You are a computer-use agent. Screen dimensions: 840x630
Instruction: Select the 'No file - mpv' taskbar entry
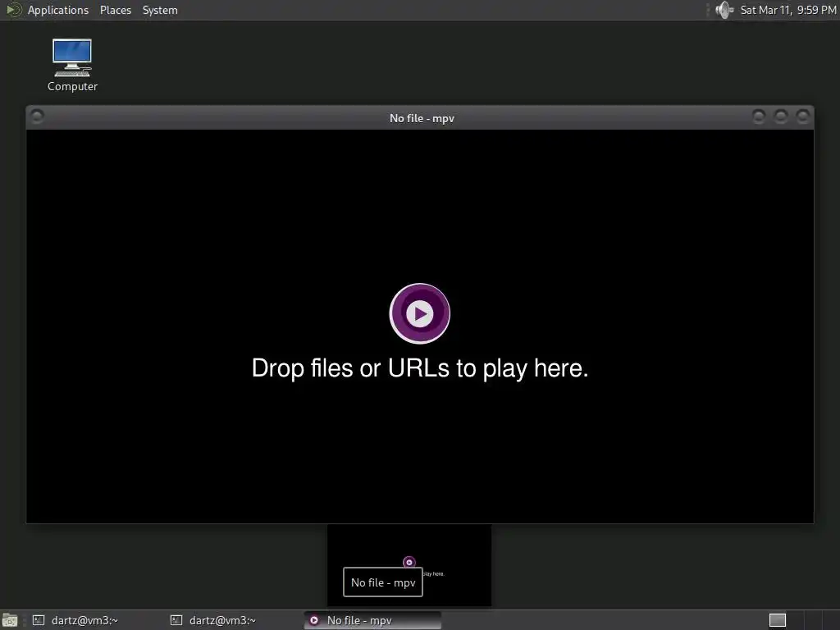[373, 620]
